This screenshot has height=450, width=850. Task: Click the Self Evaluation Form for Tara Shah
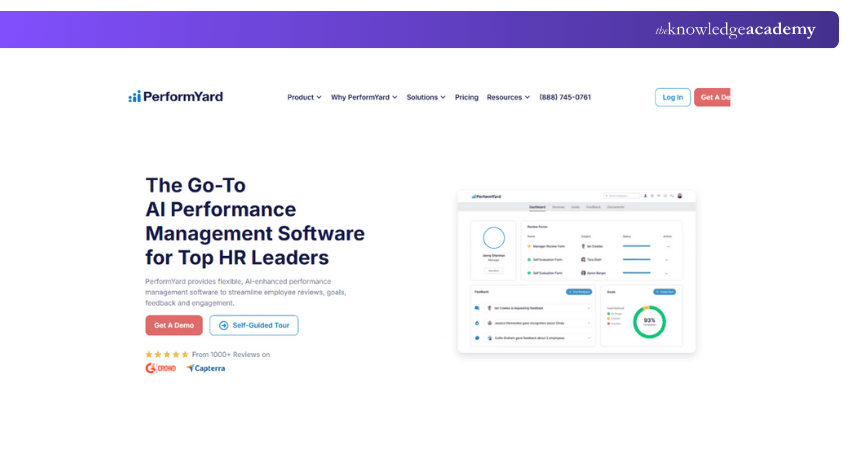[548, 260]
